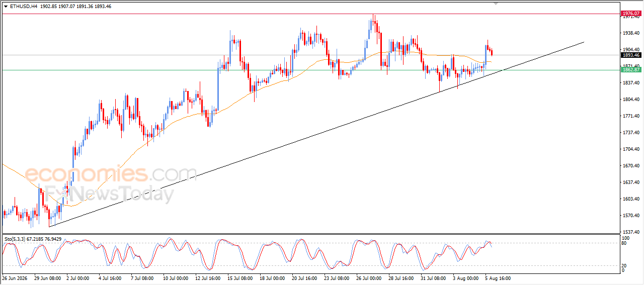
Task: Select the horizontal resistance line at 1976.07
Action: tap(310, 14)
